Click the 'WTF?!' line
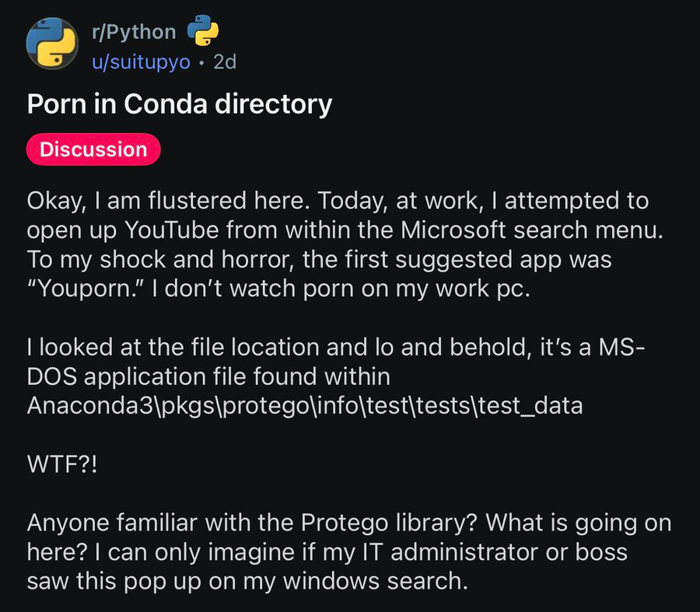Screen dimensions: 700x612 coord(62,463)
